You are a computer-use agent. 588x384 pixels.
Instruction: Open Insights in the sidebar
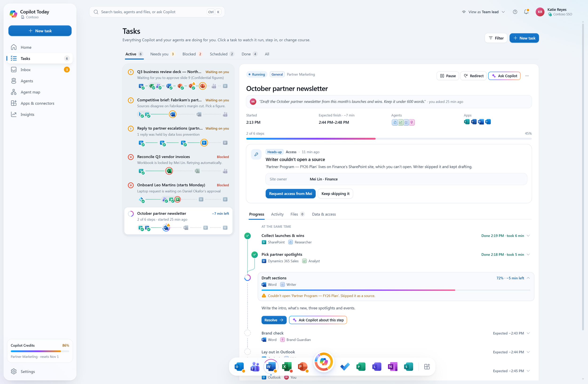point(40,114)
